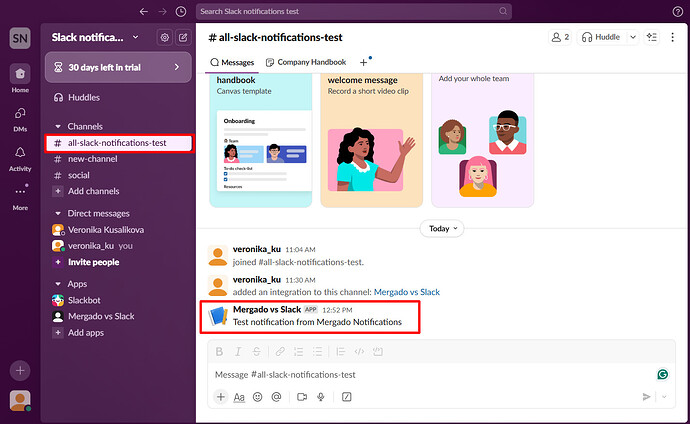Toggle italic formatting in composer
This screenshot has height=424, width=690.
pyautogui.click(x=236, y=351)
